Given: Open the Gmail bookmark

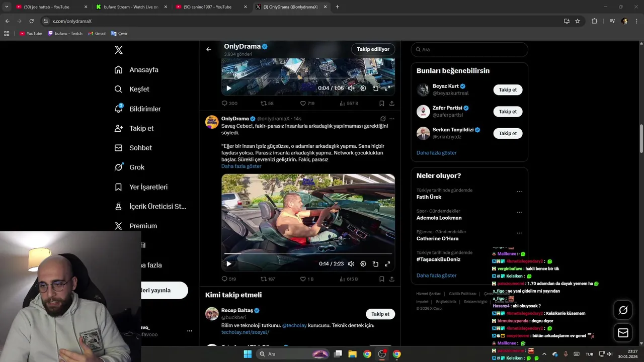Looking at the screenshot, I should (97, 34).
